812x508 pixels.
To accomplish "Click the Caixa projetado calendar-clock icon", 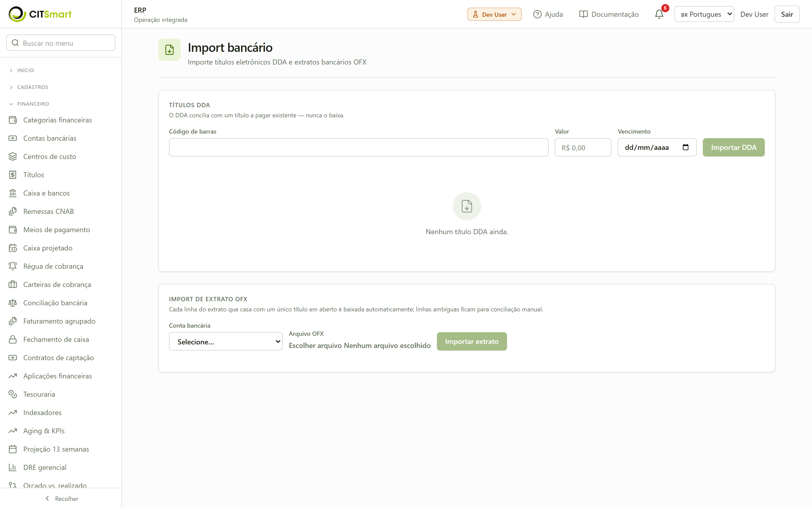I will [13, 248].
